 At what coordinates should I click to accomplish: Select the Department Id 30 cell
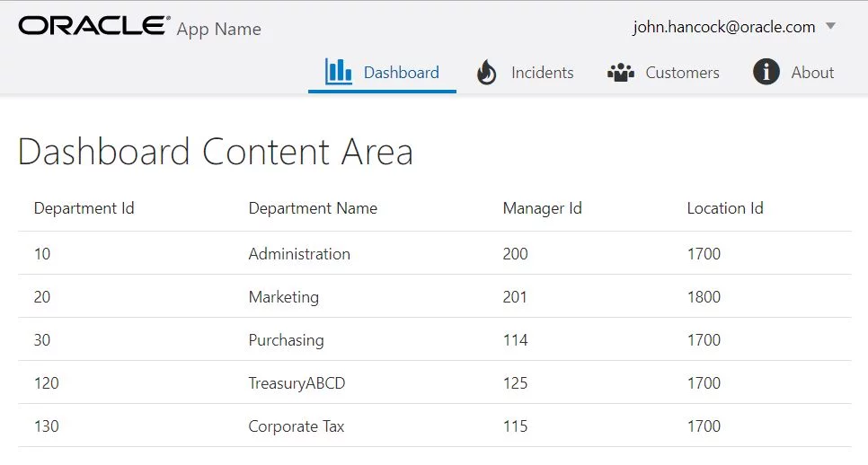coord(42,340)
